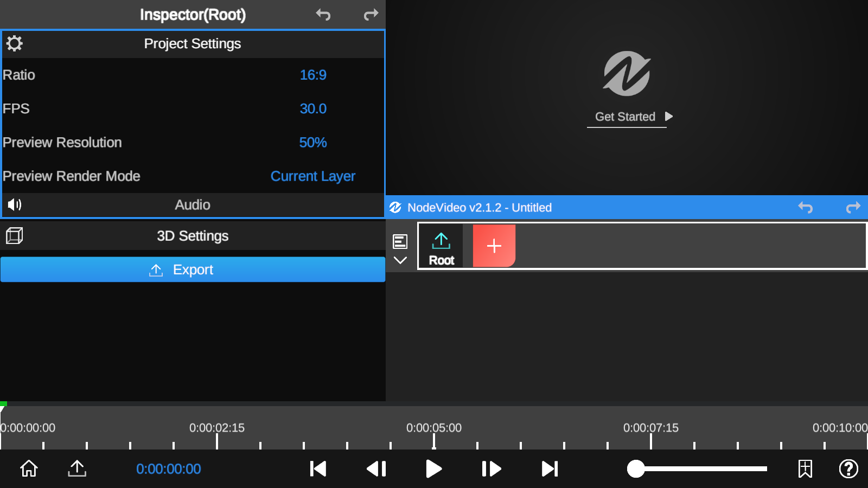Click the Home icon in bottom toolbar
Viewport: 868px width, 488px height.
click(x=28, y=469)
